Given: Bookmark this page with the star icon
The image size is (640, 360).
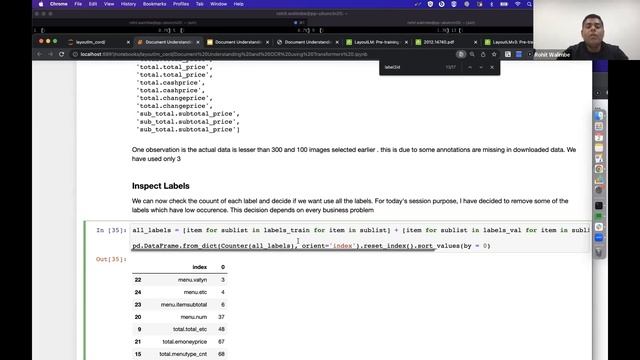Looking at the screenshot, I should coord(494,54).
